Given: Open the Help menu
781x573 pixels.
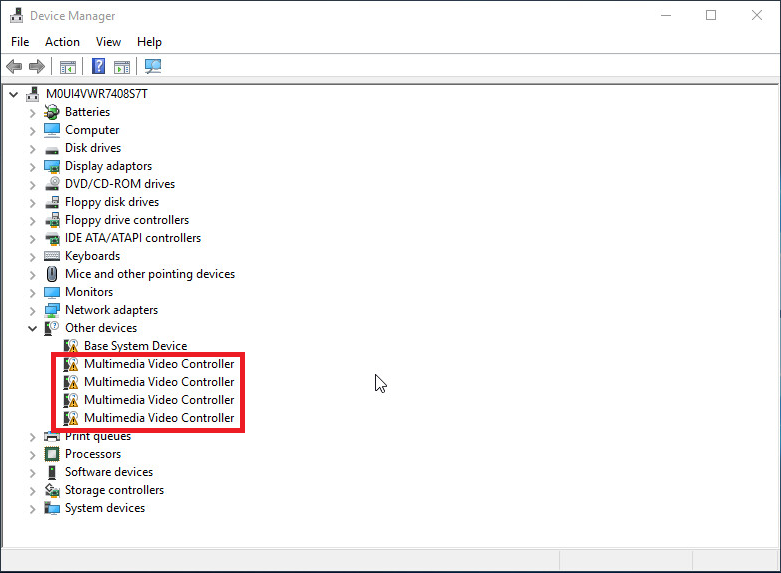Looking at the screenshot, I should point(149,42).
